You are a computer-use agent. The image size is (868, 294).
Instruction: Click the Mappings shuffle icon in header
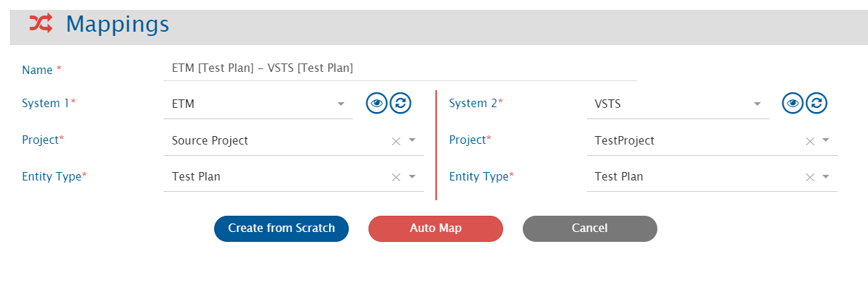(x=40, y=24)
